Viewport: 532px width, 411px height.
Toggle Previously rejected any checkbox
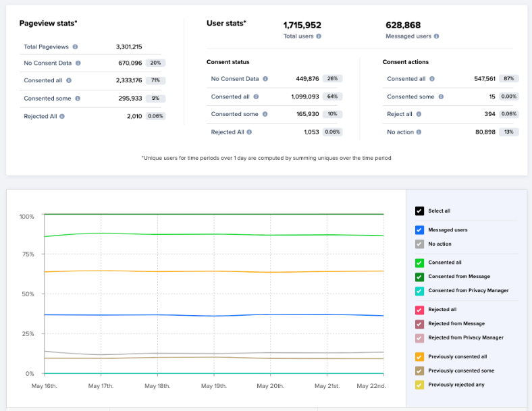click(419, 385)
